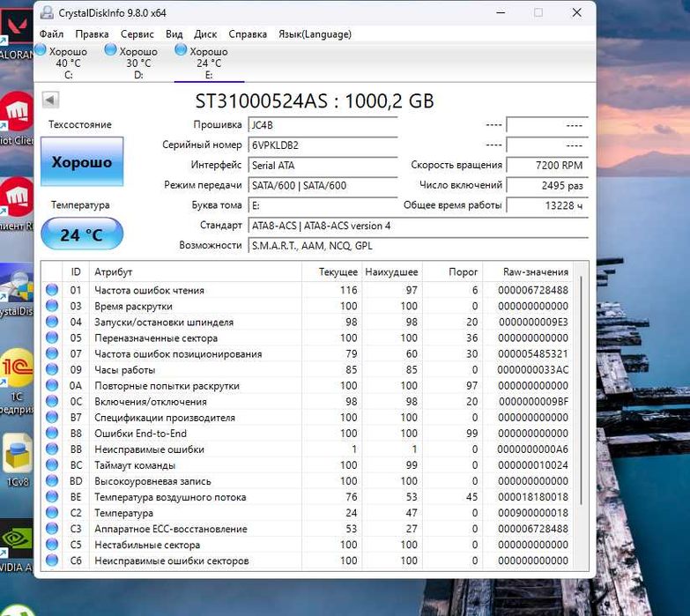Click status icon for Температура воздушного потока

52,496
